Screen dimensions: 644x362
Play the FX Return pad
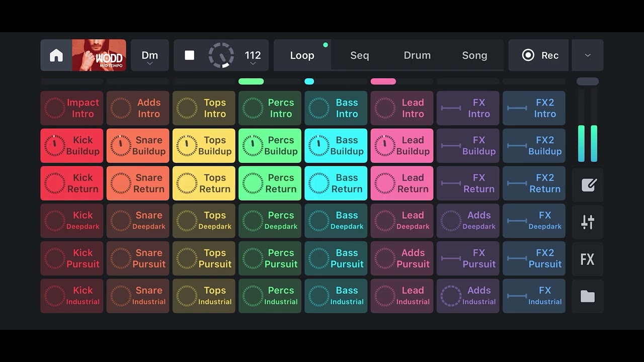(x=468, y=184)
